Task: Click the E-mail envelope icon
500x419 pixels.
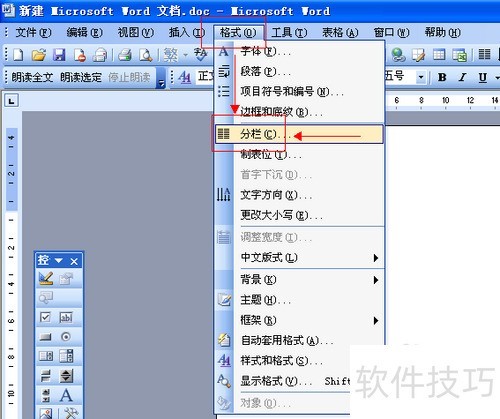Action: click(x=100, y=55)
